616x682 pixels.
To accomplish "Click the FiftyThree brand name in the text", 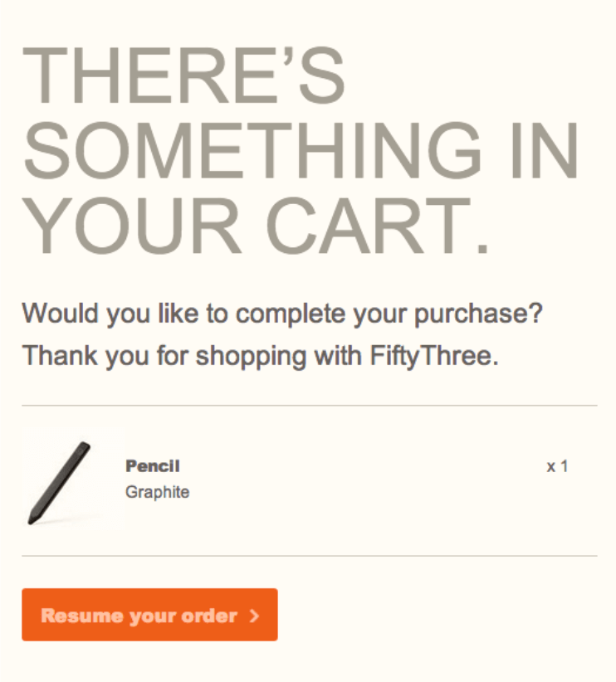I will pos(434,356).
